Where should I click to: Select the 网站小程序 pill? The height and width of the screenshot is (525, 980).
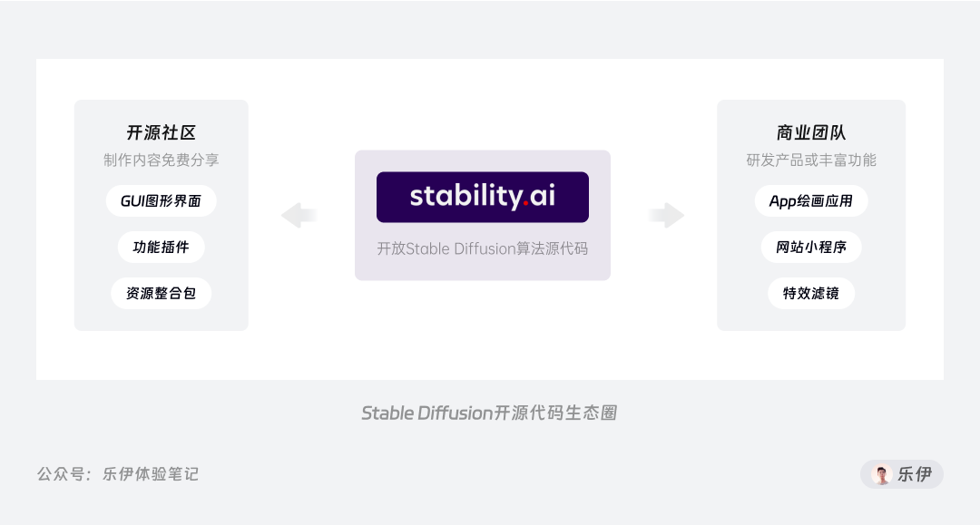811,248
